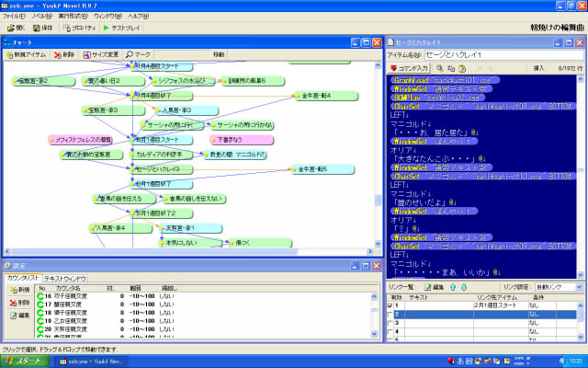Click the chart's vertical scrollbar up arrow
This screenshot has height=368, width=588.
click(378, 65)
